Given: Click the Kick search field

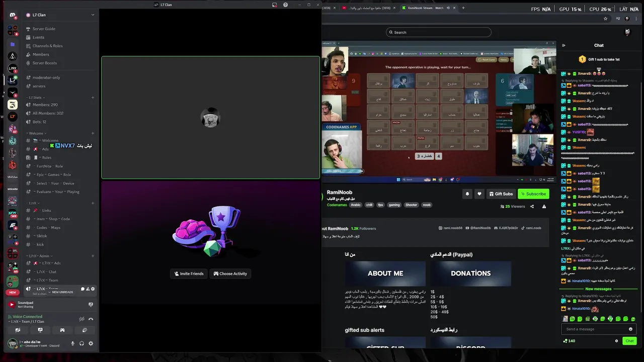Looking at the screenshot, I should [438, 32].
